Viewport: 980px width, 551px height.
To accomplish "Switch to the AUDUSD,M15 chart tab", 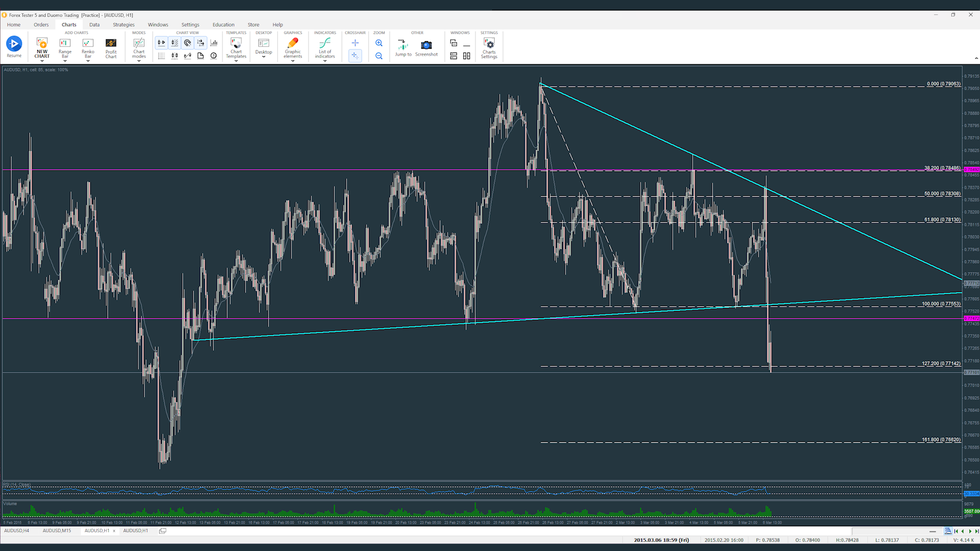I will [57, 531].
